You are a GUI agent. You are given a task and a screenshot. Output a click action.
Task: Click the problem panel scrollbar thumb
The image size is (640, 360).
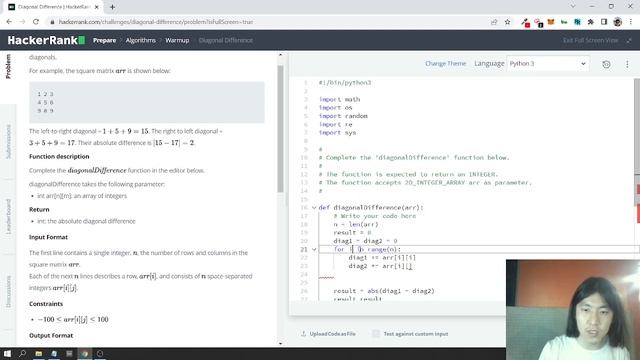280,129
